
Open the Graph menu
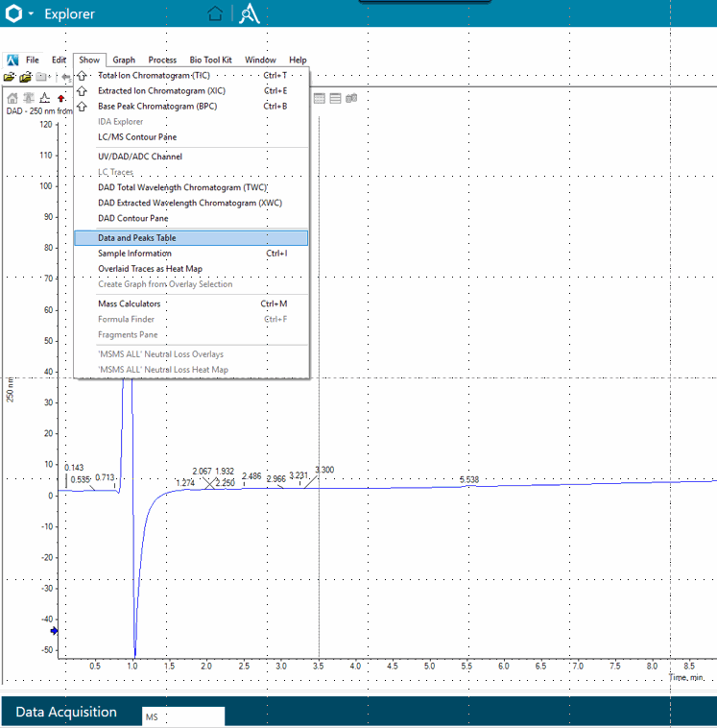coord(124,60)
